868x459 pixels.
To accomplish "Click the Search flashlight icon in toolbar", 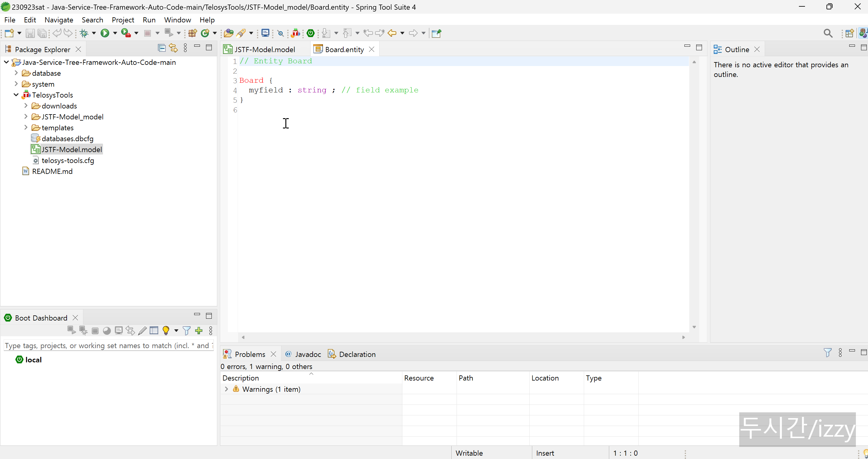I will [241, 33].
